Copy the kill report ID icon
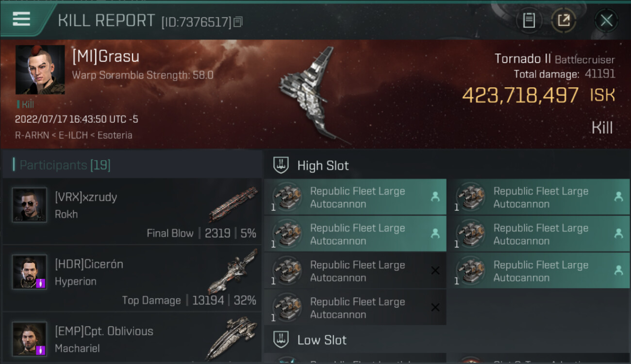Screen dimensions: 631x364 pos(238,22)
